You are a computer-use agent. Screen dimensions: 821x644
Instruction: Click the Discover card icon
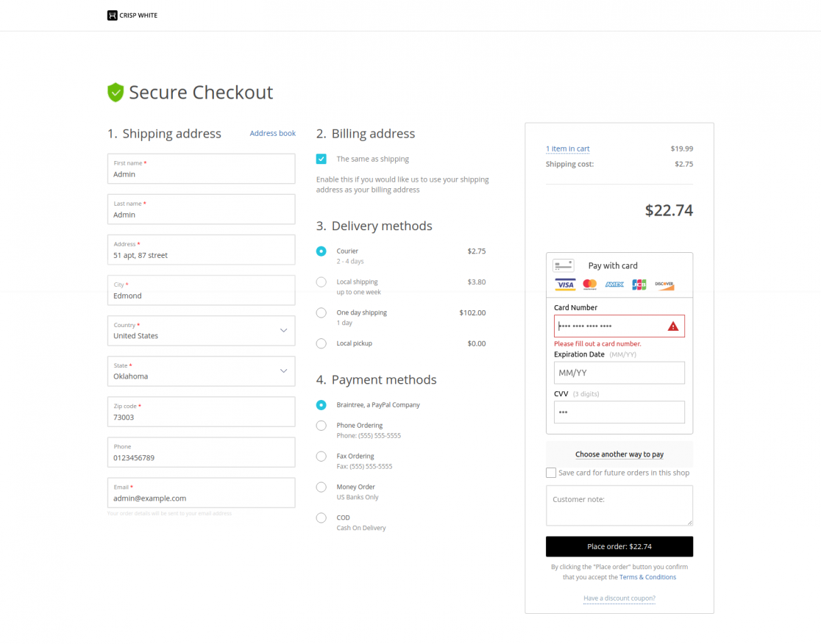[x=664, y=285]
